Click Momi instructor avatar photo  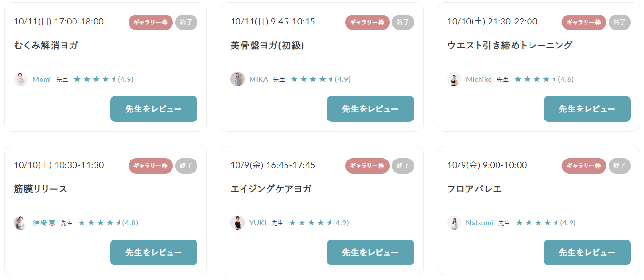tap(21, 79)
